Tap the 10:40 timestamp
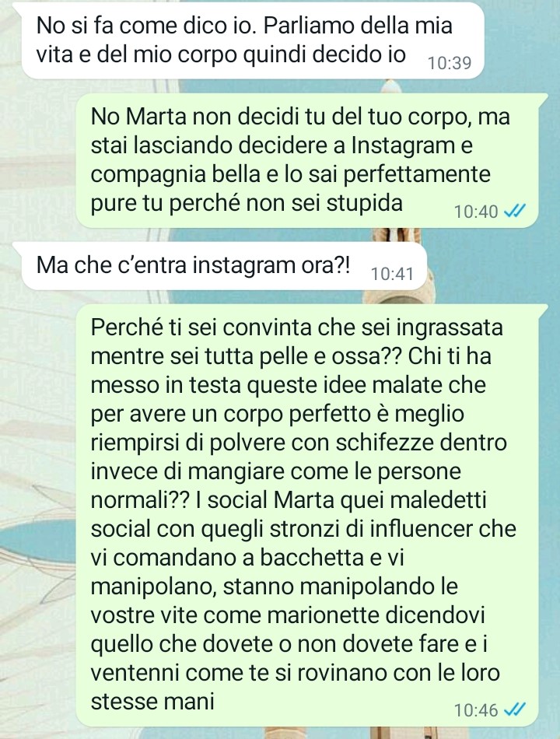Image resolution: width=560 pixels, height=739 pixels. (x=476, y=212)
